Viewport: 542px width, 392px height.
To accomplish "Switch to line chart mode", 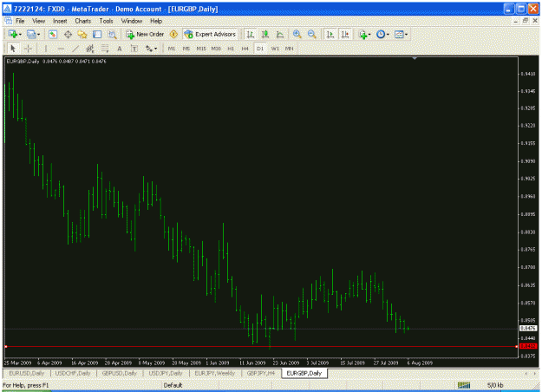I will click(280, 34).
